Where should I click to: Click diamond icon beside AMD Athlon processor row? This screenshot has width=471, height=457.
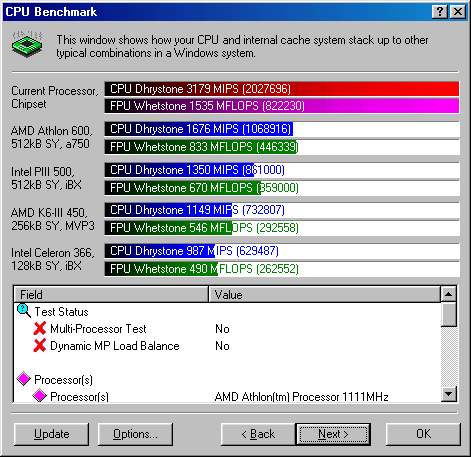click(40, 396)
